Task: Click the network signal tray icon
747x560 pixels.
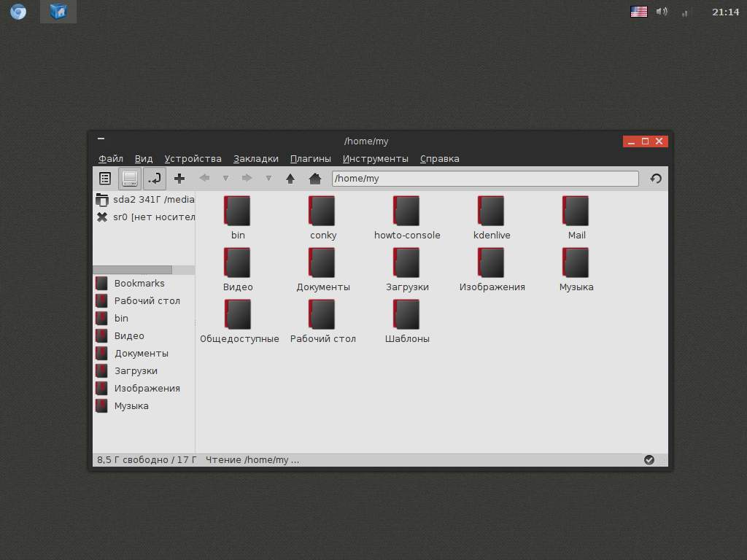Action: click(x=684, y=13)
